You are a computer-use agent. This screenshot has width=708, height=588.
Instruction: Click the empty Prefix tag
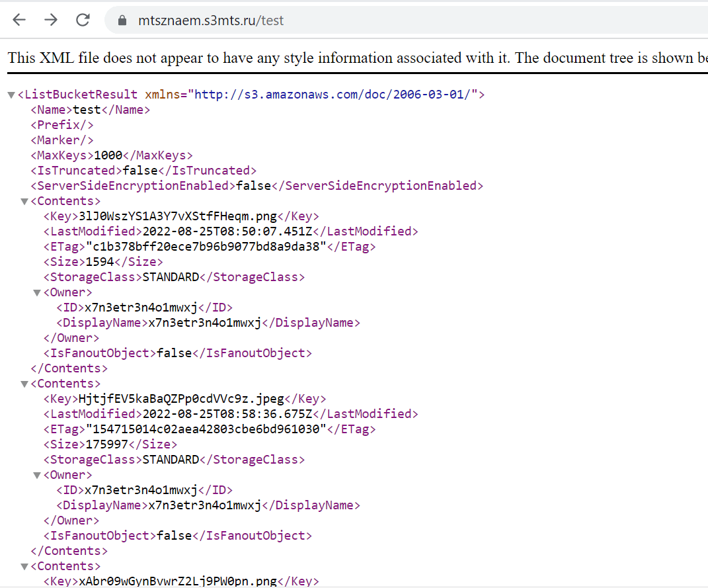[62, 125]
